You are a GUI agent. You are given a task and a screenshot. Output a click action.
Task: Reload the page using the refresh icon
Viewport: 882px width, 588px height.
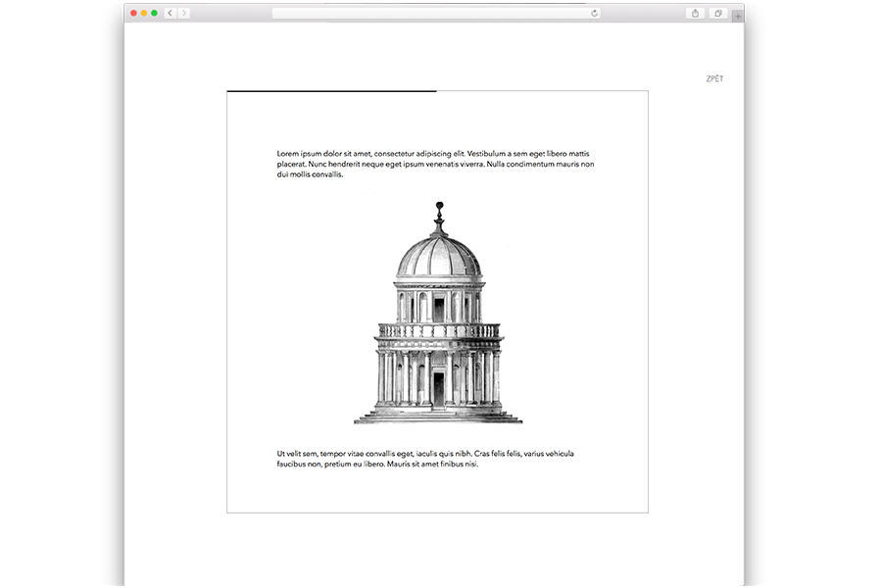(594, 13)
